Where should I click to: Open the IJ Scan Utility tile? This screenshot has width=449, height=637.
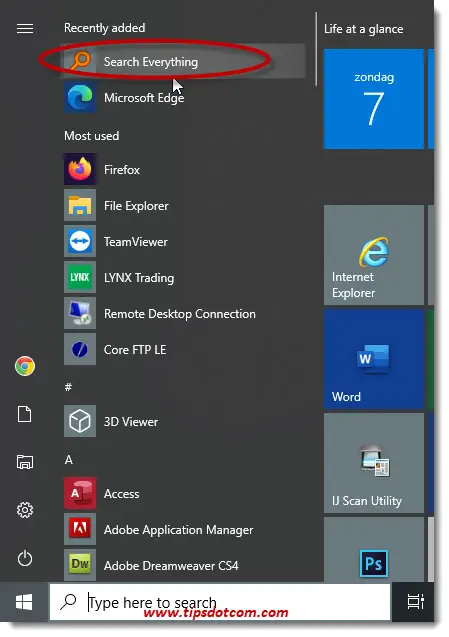[x=374, y=463]
